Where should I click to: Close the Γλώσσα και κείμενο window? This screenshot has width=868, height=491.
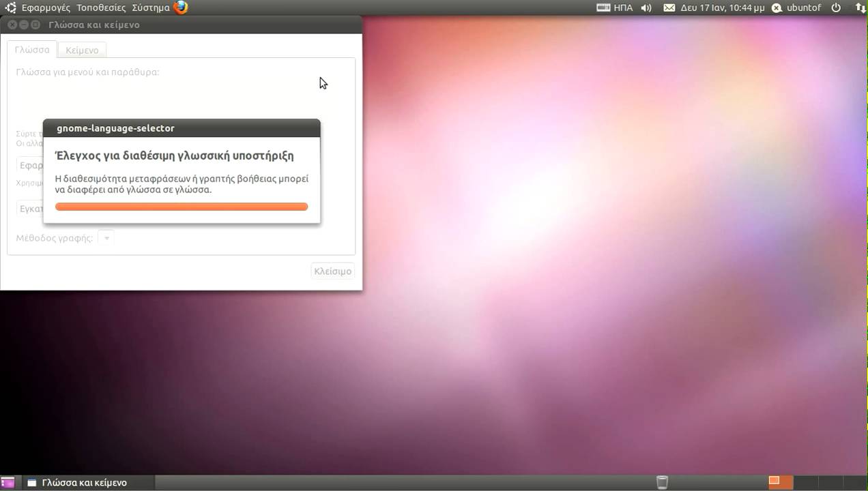tap(12, 25)
